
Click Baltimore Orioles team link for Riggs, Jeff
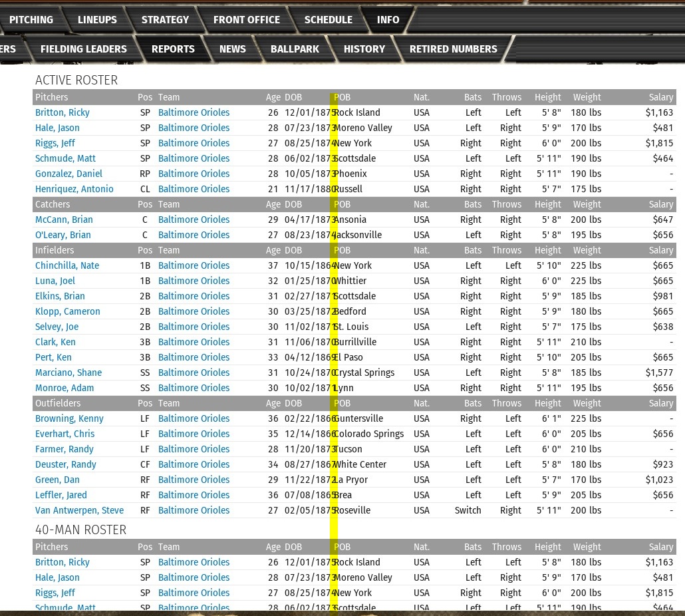[x=194, y=143]
